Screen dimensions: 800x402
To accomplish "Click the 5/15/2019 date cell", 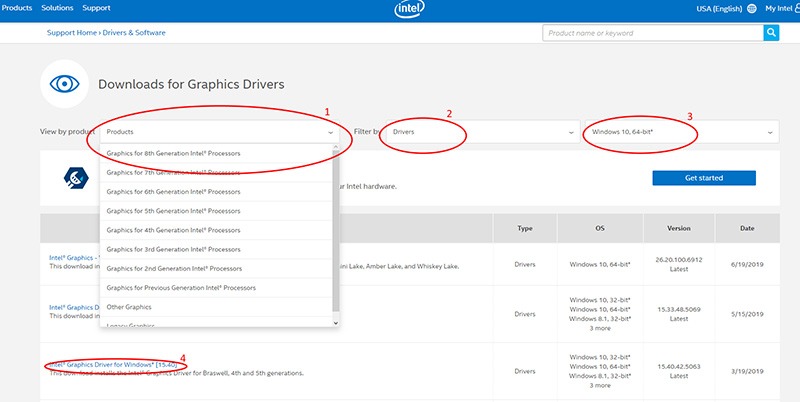I will 747,314.
